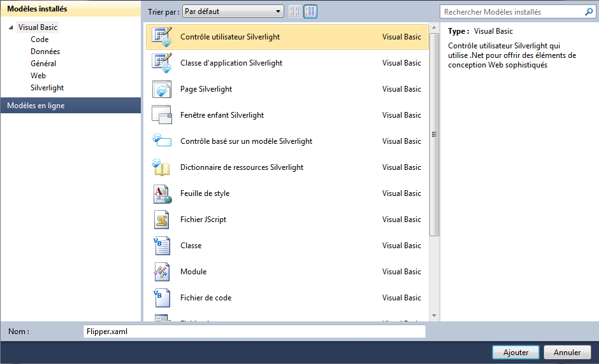Click the Contrôle utilisateur Silverlight template icon

pos(162,37)
